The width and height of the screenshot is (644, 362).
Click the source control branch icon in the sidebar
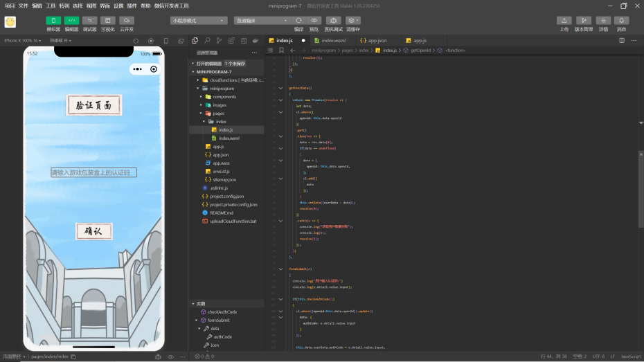(x=219, y=41)
